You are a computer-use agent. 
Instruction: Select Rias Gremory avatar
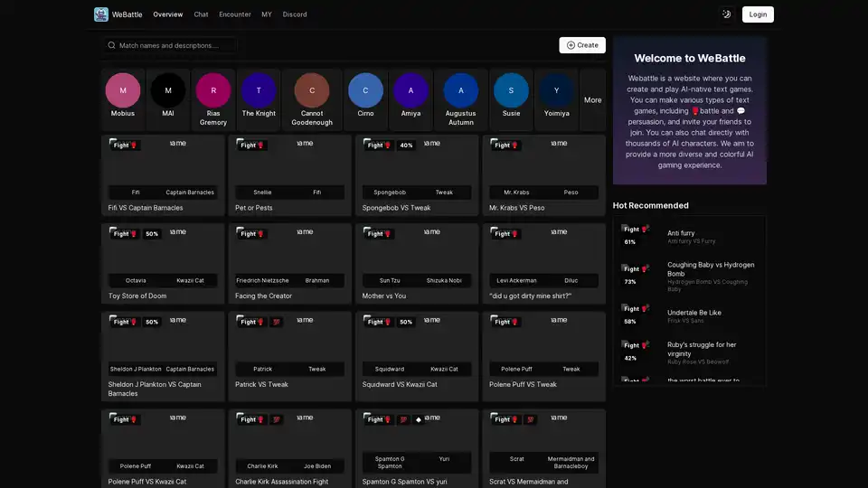213,90
